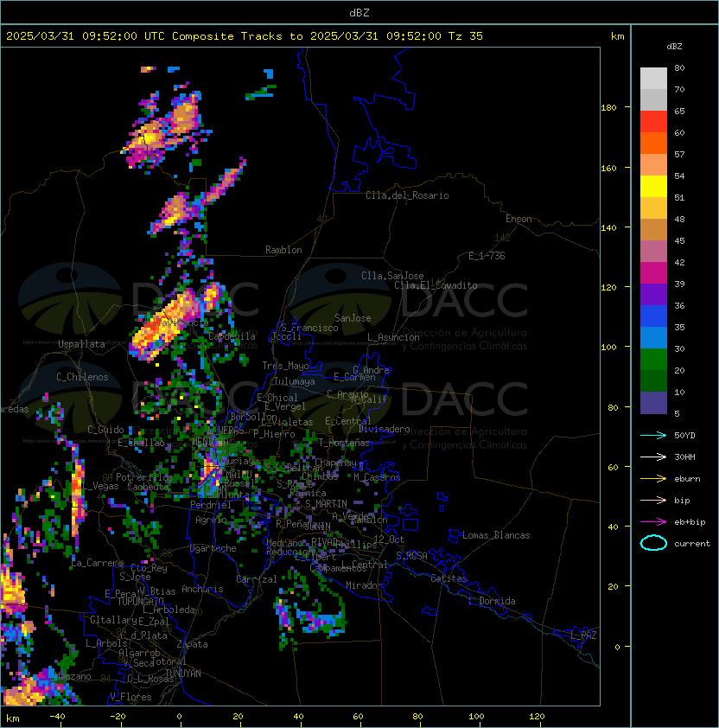Click the white 30HM arrow icon
Image resolution: width=719 pixels, height=728 pixels.
click(653, 457)
